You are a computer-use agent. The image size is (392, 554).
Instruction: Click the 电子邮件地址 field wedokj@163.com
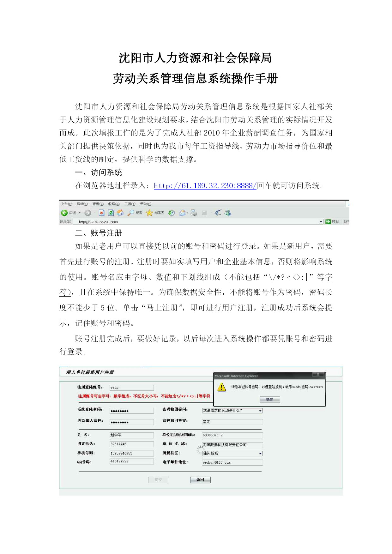232,462
